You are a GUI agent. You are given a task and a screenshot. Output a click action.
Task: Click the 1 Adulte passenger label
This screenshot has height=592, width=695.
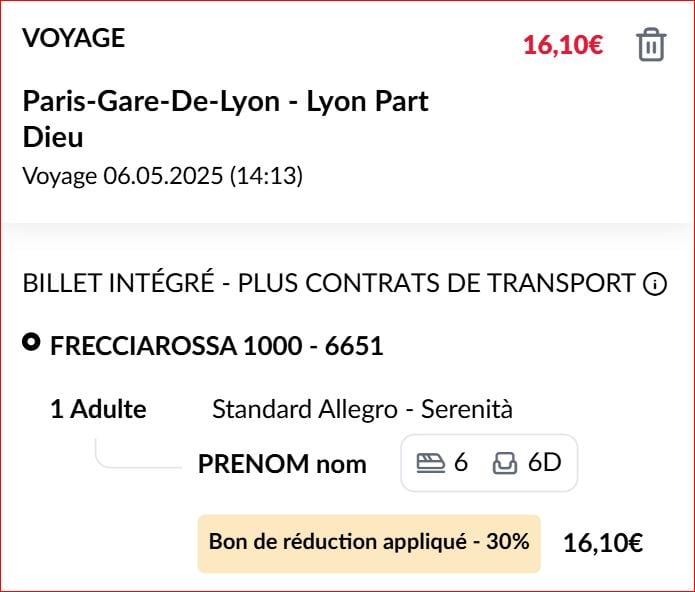[x=98, y=409]
